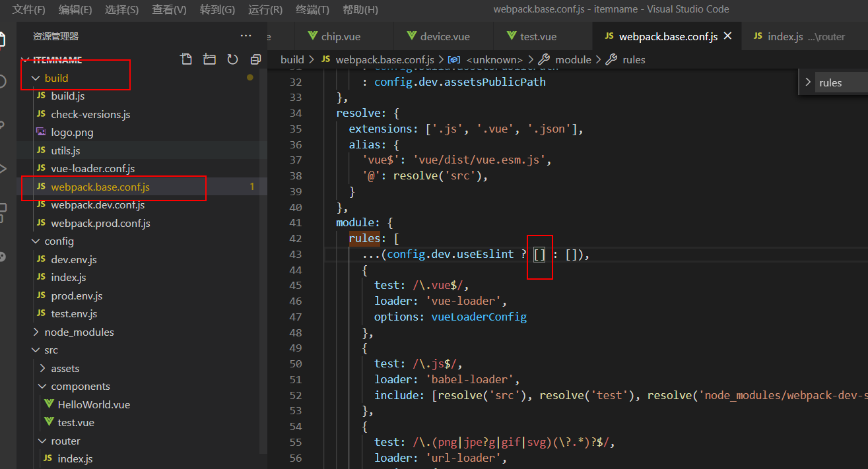Refresh the file explorer

coord(232,59)
